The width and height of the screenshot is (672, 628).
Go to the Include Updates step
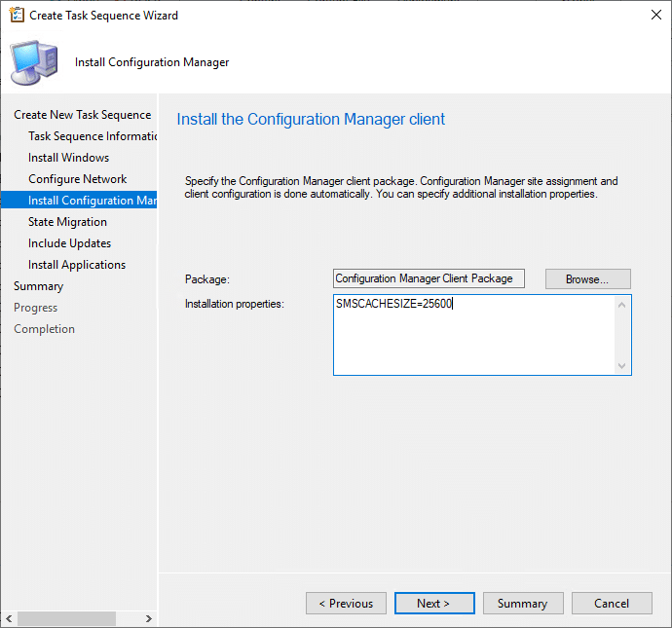click(69, 243)
